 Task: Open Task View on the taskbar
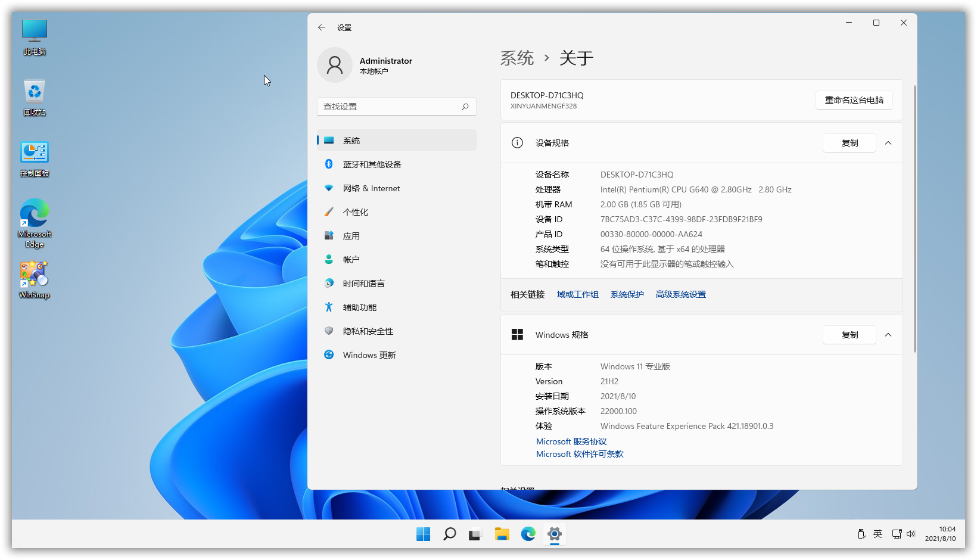pos(475,534)
